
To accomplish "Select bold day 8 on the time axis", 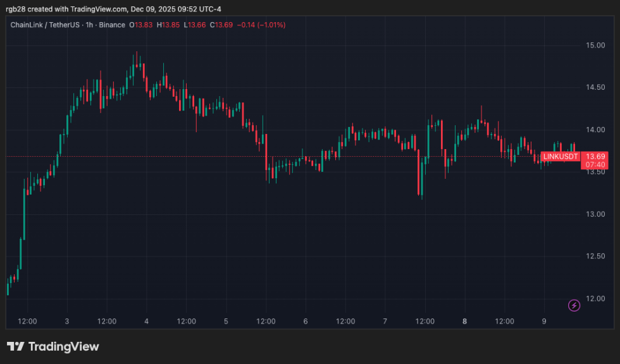I will click(464, 321).
